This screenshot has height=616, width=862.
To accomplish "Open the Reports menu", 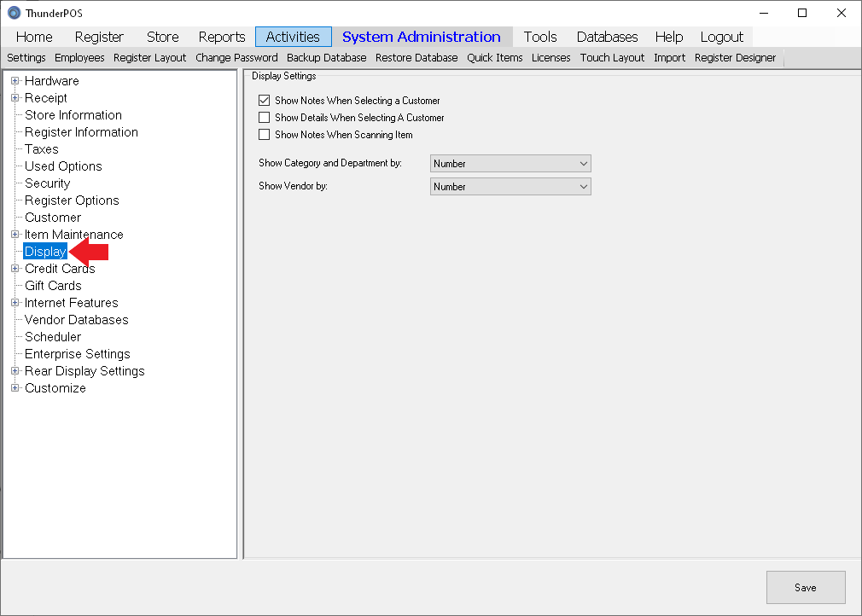I will pyautogui.click(x=222, y=37).
